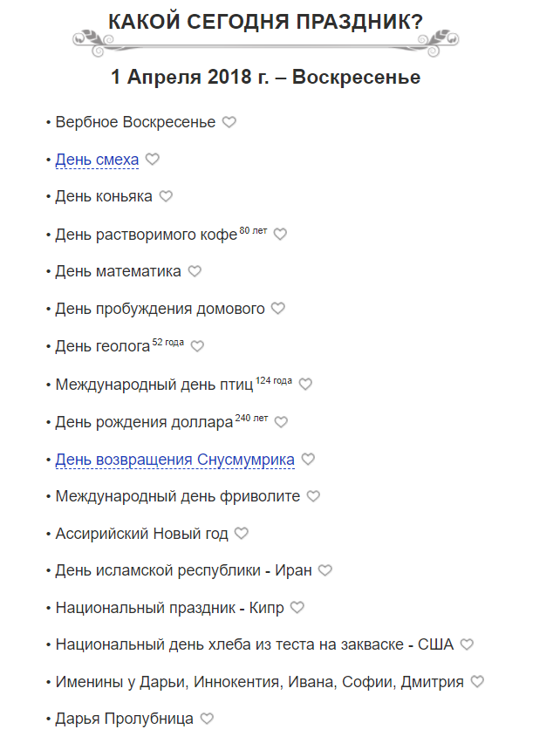
Task: Favorite Международный день птиц
Action: click(x=305, y=384)
